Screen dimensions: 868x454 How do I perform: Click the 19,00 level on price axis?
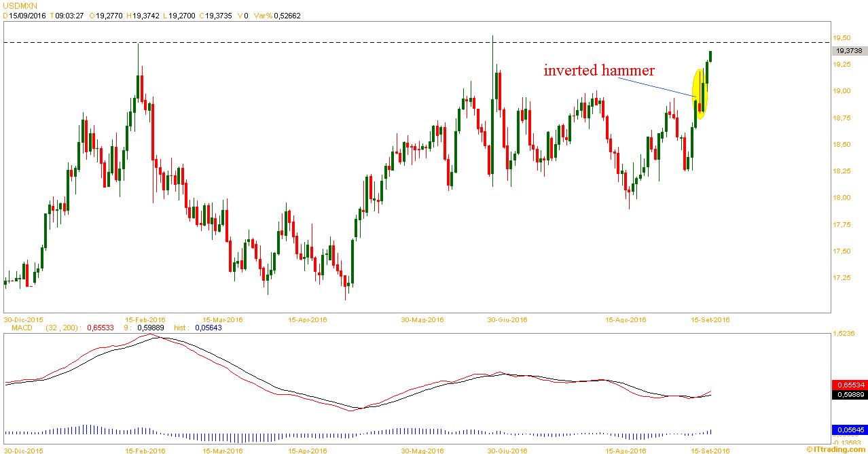point(845,91)
